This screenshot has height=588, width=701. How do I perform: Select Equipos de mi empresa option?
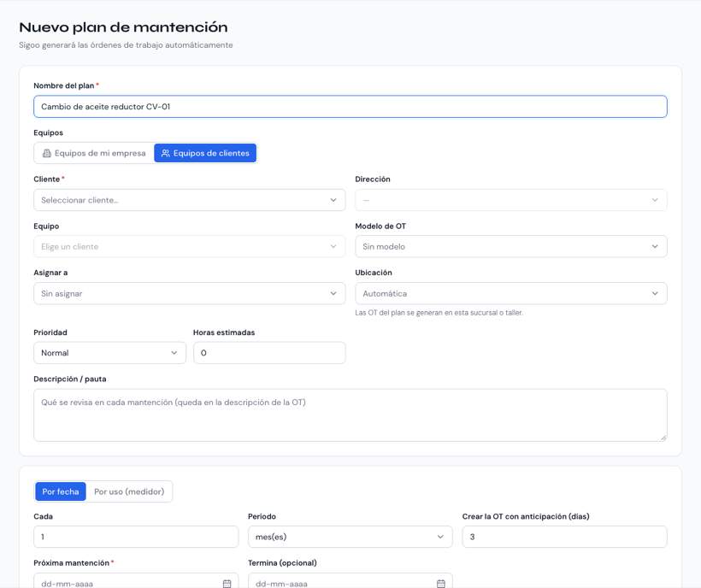point(94,153)
